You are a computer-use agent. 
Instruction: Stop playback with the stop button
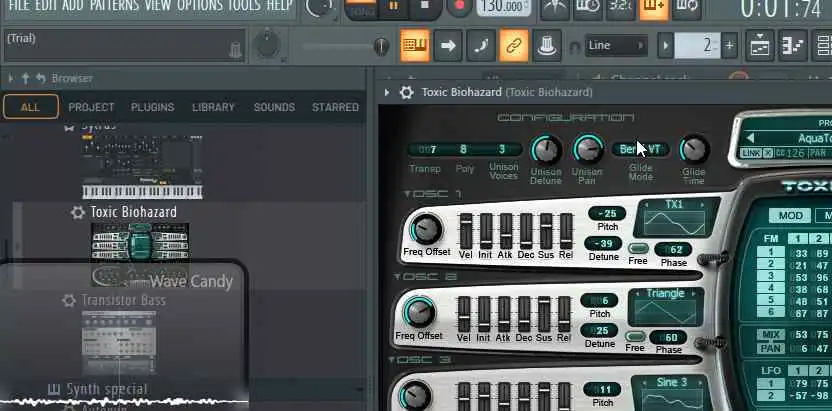[424, 6]
